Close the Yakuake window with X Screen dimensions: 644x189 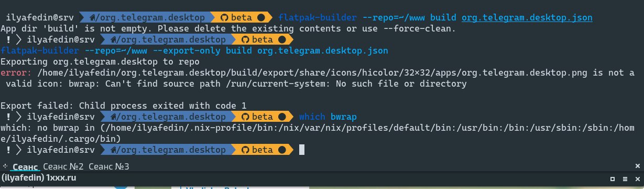point(637,180)
